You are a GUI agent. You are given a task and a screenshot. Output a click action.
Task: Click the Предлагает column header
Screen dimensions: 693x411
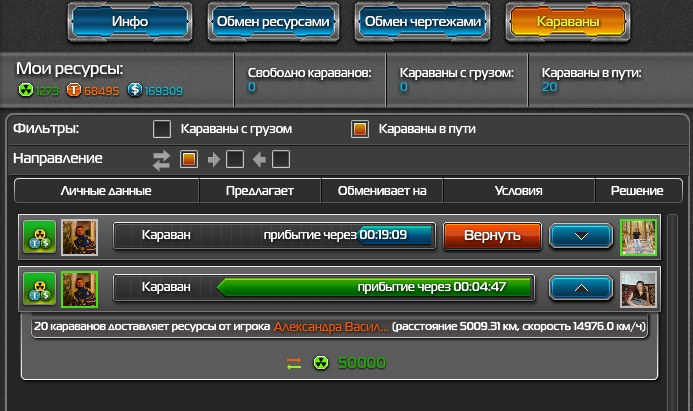pos(260,191)
